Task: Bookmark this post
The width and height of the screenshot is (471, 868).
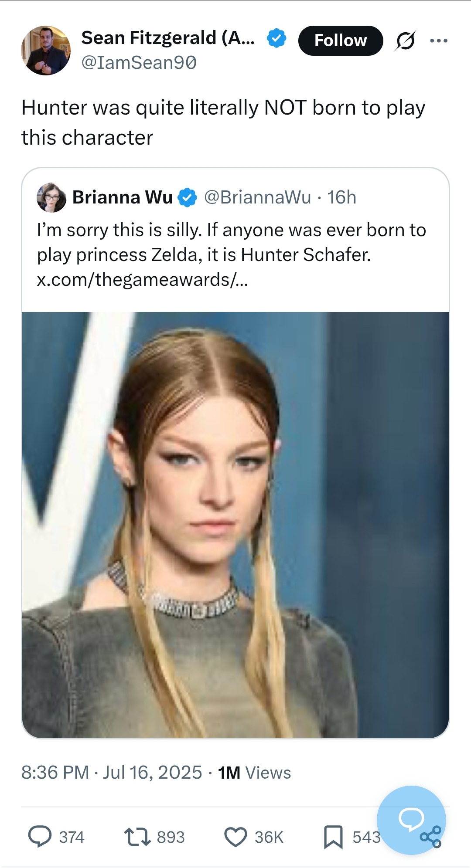Action: [x=333, y=837]
